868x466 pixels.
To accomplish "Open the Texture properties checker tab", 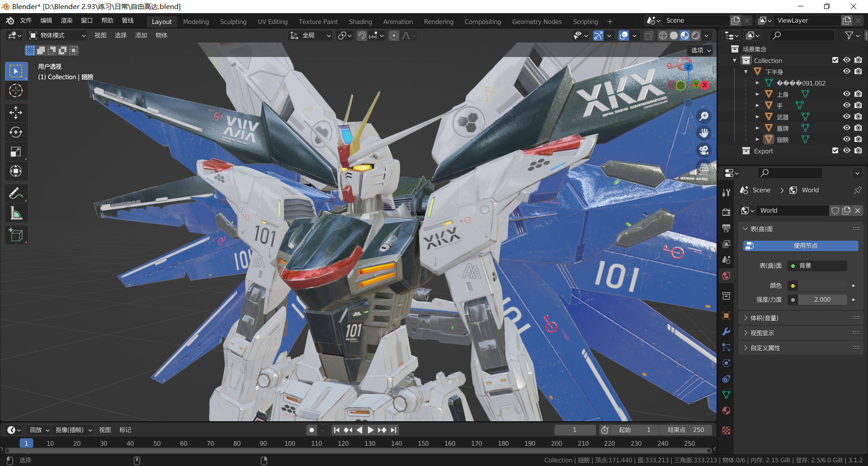I will (726, 430).
